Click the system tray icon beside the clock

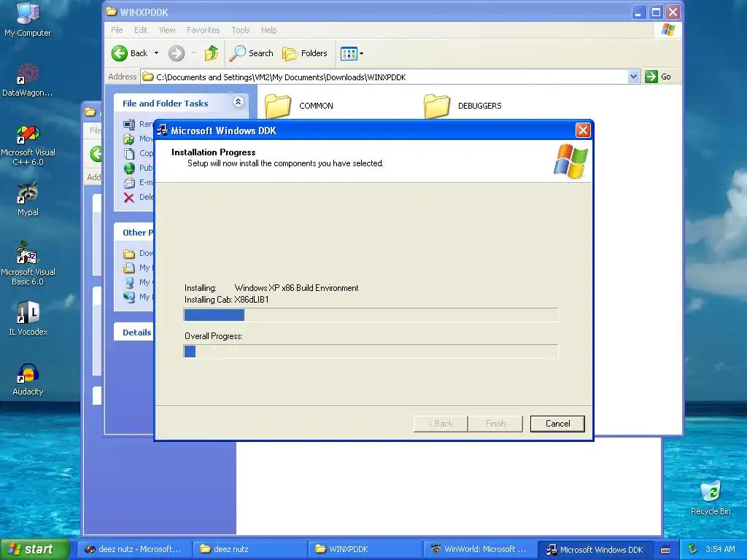693,549
